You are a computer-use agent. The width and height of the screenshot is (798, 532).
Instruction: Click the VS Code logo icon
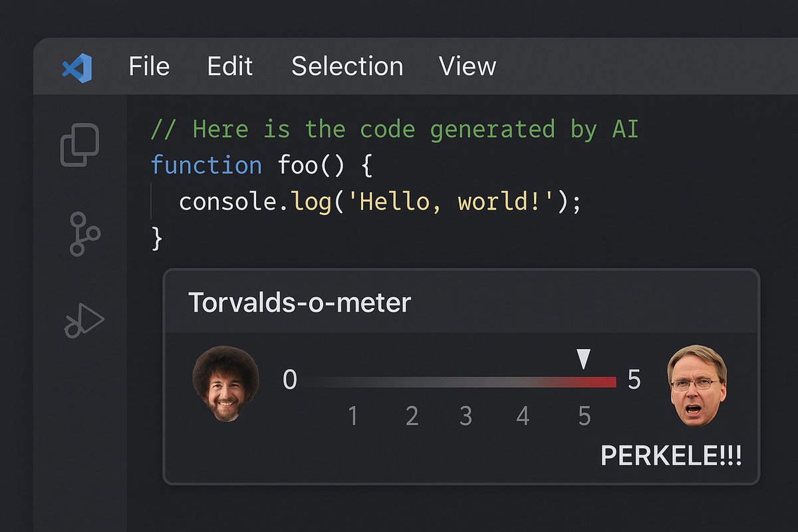point(77,68)
